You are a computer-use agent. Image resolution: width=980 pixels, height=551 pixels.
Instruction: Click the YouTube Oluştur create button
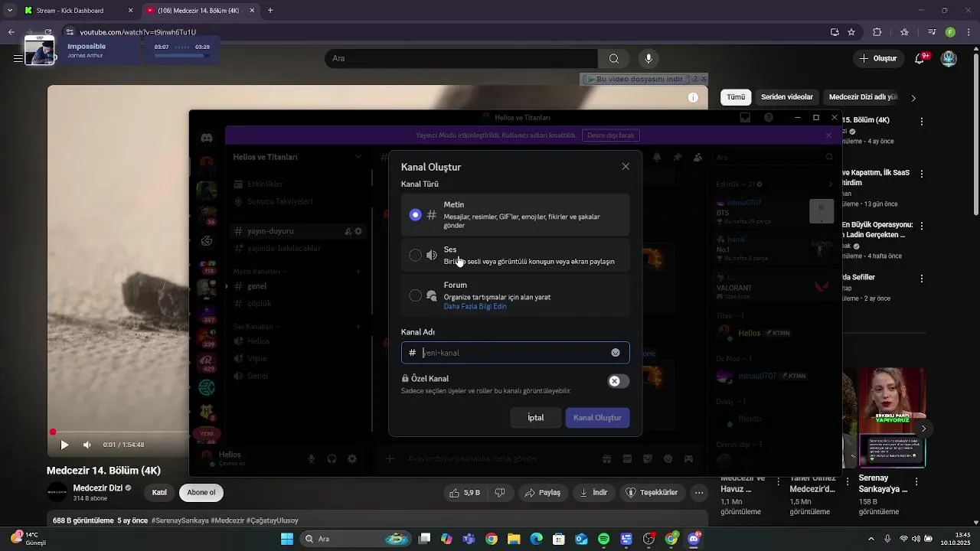(x=878, y=59)
